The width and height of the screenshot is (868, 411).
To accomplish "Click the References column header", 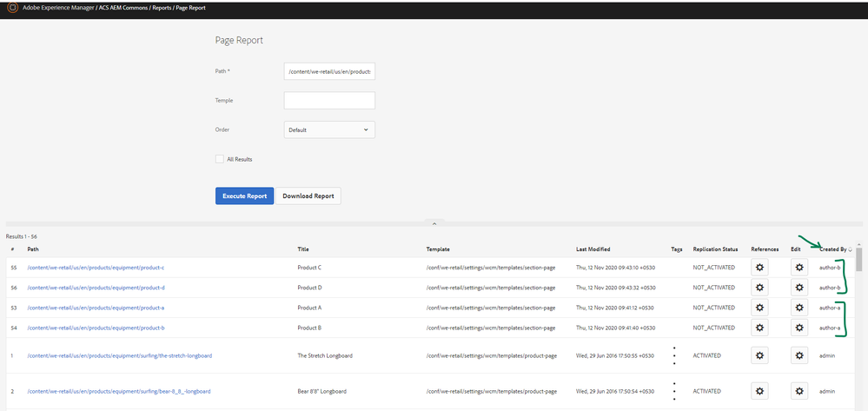I will pos(765,249).
